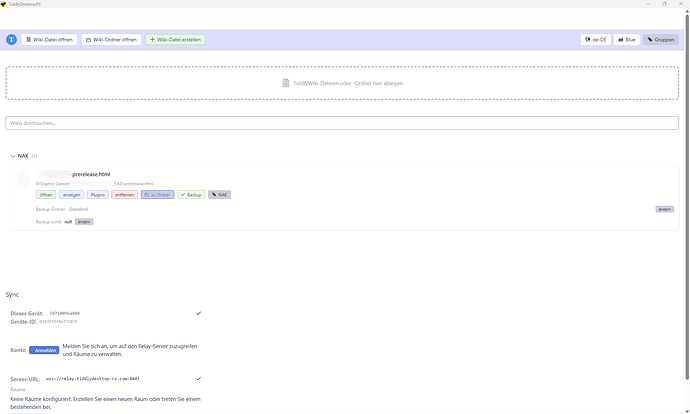
Task: Click the file drop zone area
Action: 342,83
